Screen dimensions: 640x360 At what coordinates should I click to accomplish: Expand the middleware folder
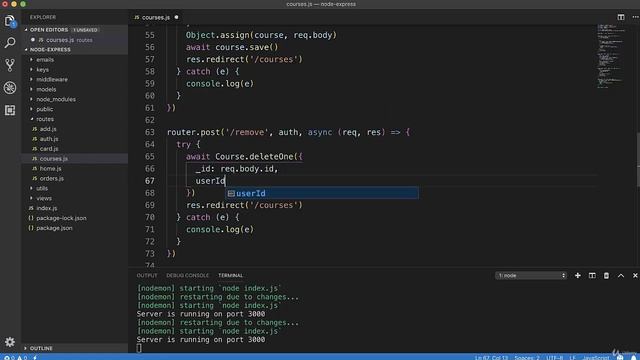coord(52,80)
